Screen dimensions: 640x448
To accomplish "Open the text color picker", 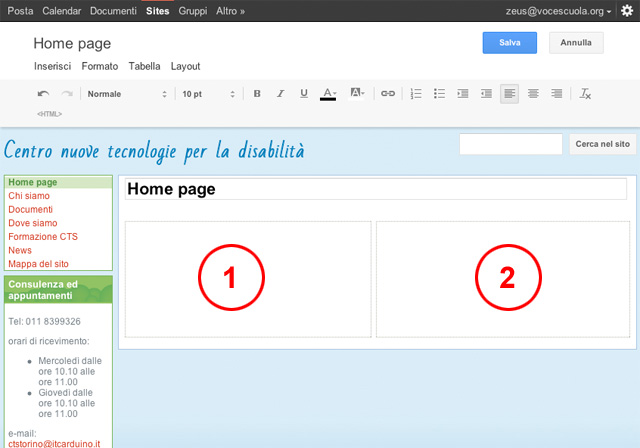I will (x=328, y=94).
